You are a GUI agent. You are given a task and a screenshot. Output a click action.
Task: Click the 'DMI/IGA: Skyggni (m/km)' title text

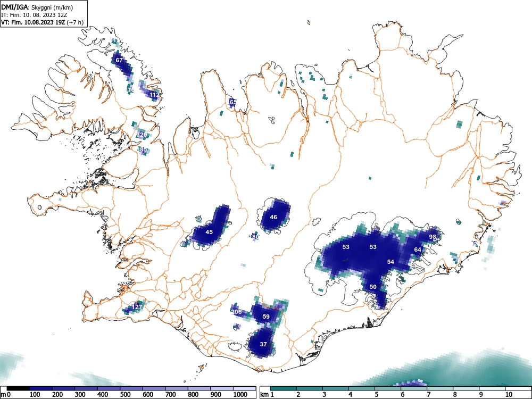tap(37, 7)
